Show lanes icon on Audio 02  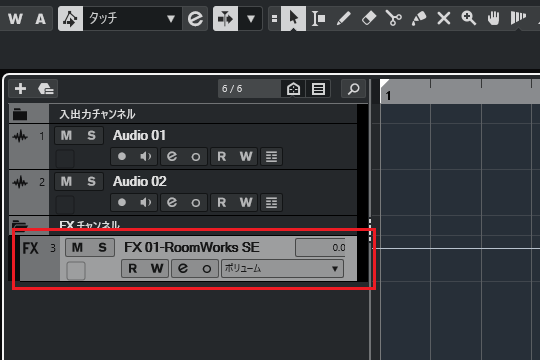271,202
